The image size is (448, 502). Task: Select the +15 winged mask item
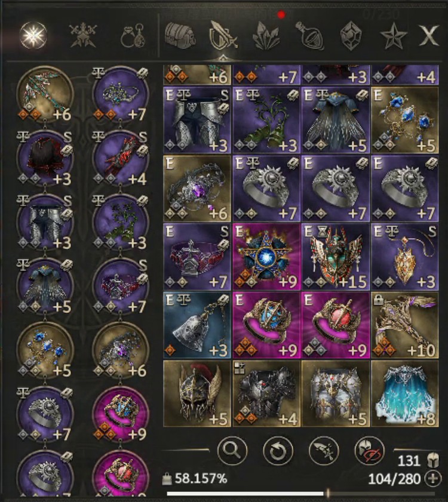pyautogui.click(x=336, y=257)
